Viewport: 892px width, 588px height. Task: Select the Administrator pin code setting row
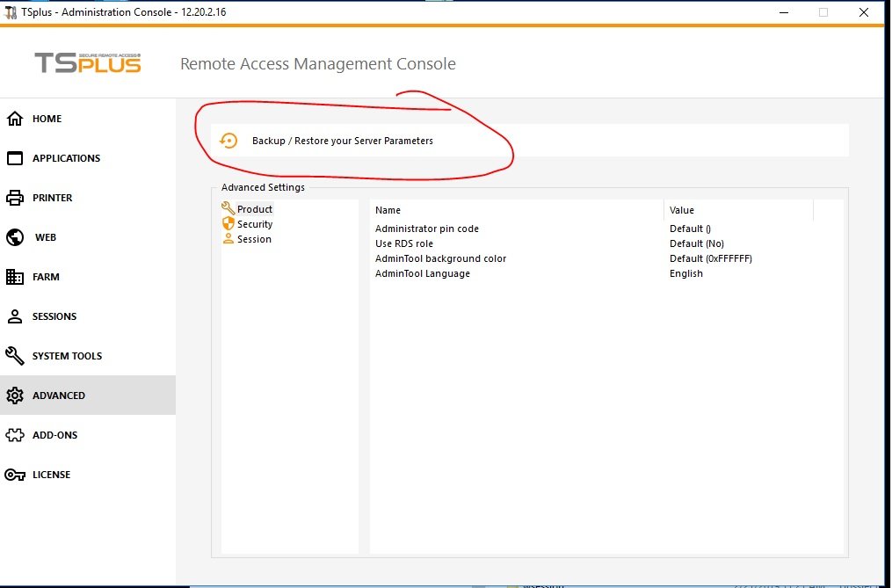pos(427,229)
